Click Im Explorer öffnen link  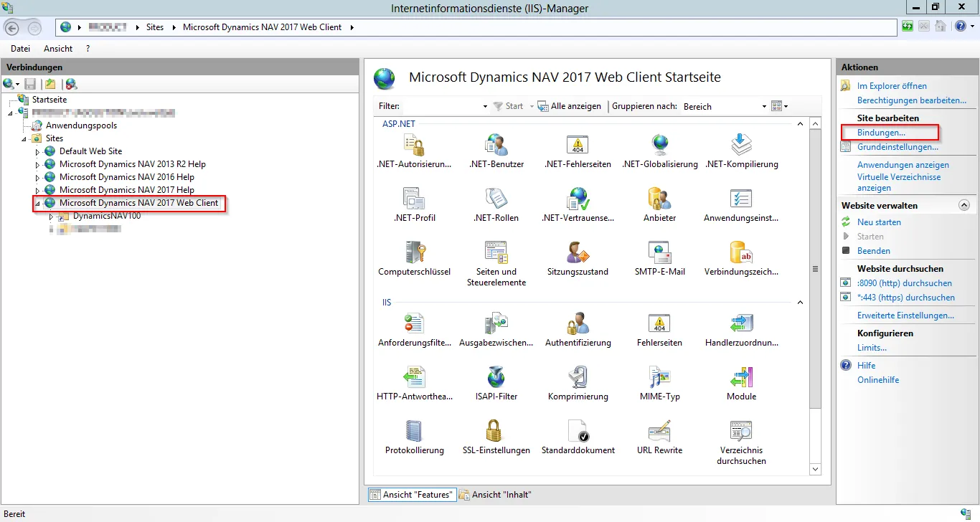(892, 86)
